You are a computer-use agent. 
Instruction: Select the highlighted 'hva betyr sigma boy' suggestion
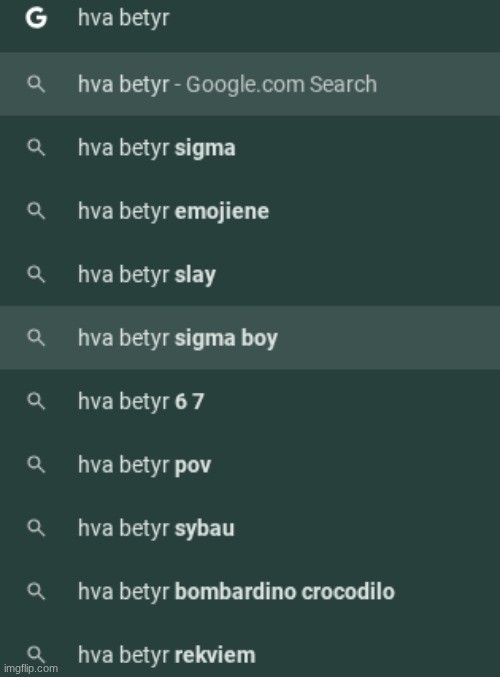[x=250, y=338]
